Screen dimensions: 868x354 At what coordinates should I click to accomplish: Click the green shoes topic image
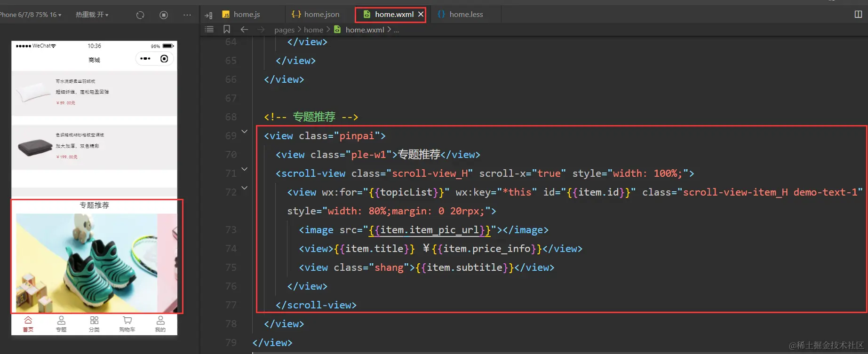[87, 263]
